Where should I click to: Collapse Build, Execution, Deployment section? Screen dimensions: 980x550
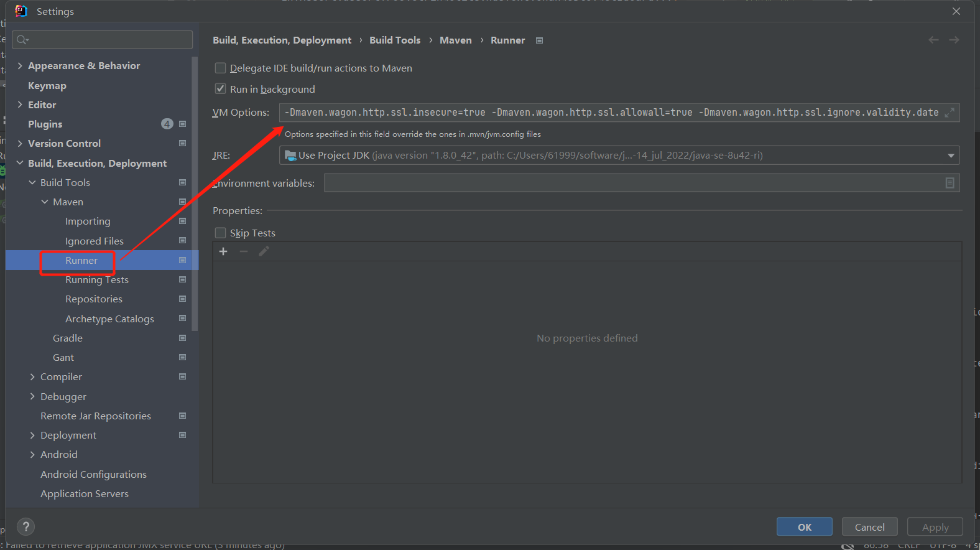(20, 163)
